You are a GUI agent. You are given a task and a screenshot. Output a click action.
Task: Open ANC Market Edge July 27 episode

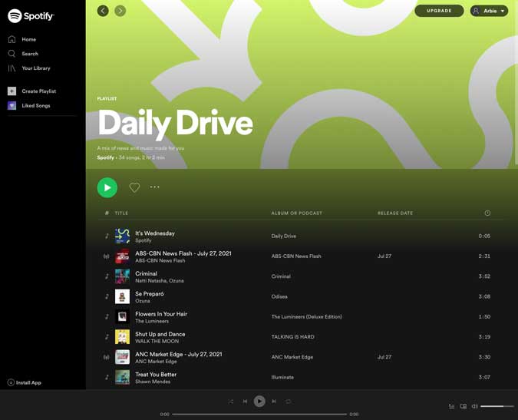click(x=179, y=354)
